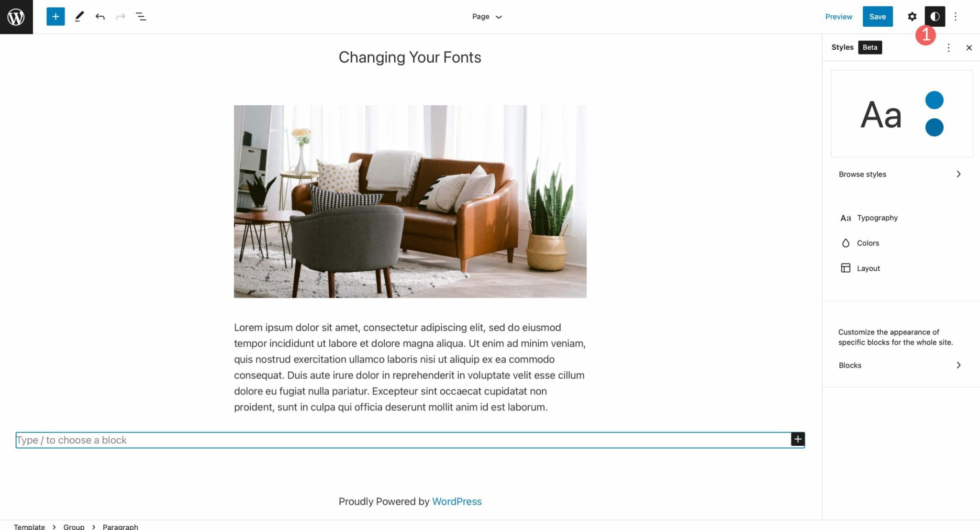The width and height of the screenshot is (980, 530).
Task: Enable preview mode for the page
Action: point(839,16)
